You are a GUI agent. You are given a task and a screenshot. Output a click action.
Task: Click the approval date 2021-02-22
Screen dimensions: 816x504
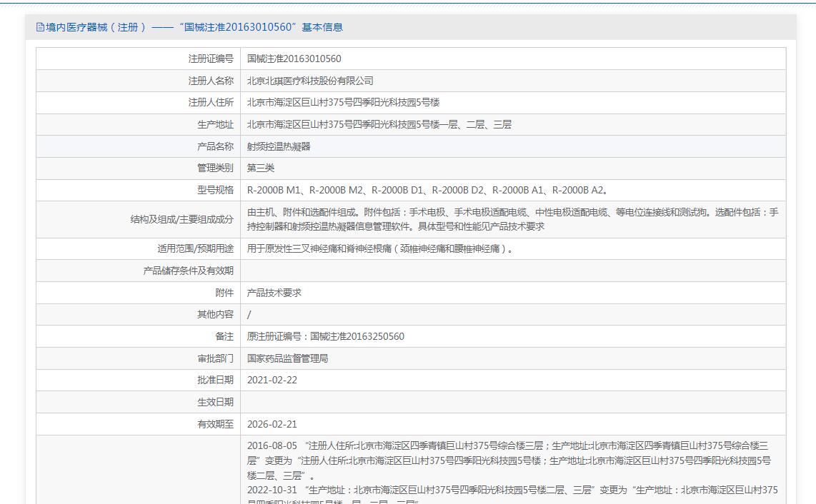pos(272,380)
